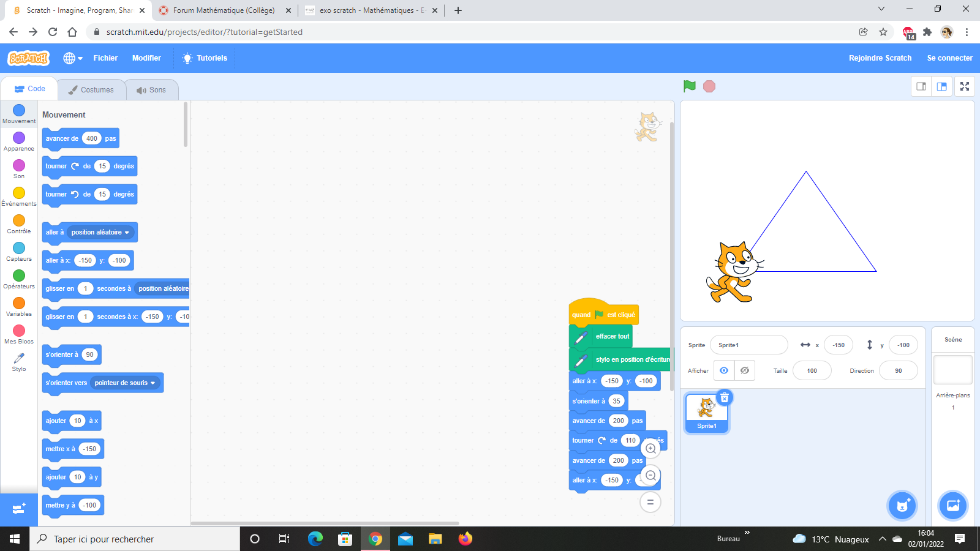Switch to the Costumes tab
The width and height of the screenshot is (980, 551).
pos(91,90)
